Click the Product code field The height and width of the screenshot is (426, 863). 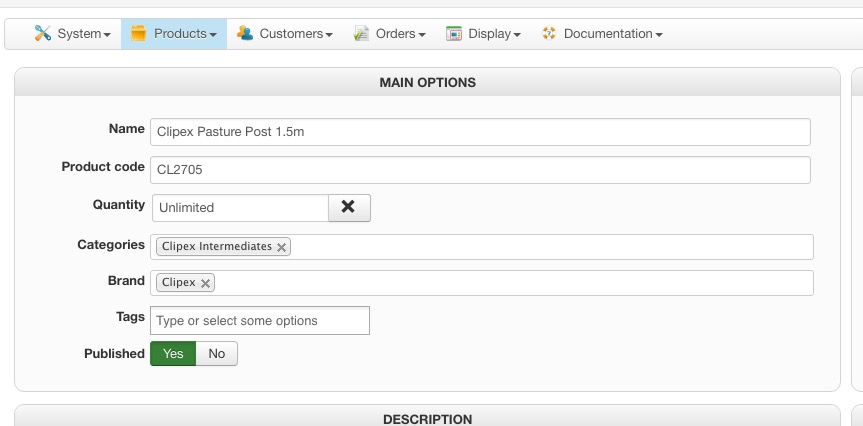480,170
